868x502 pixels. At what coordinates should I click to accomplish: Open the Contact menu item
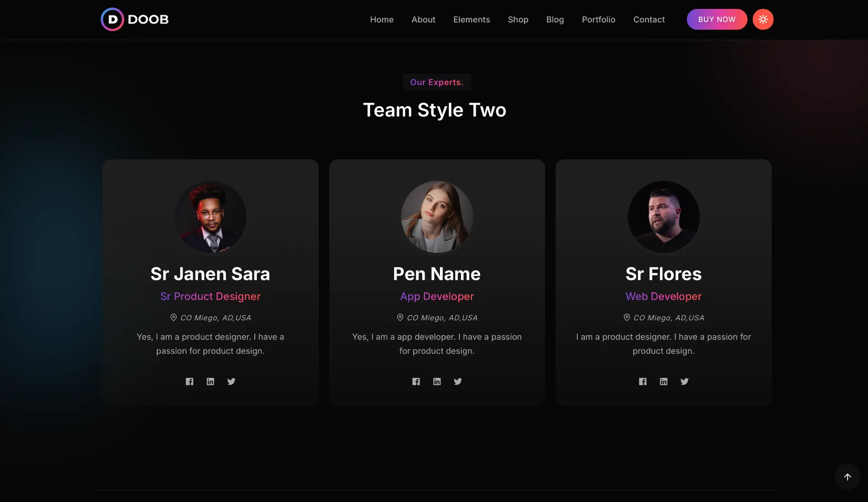[x=649, y=19]
